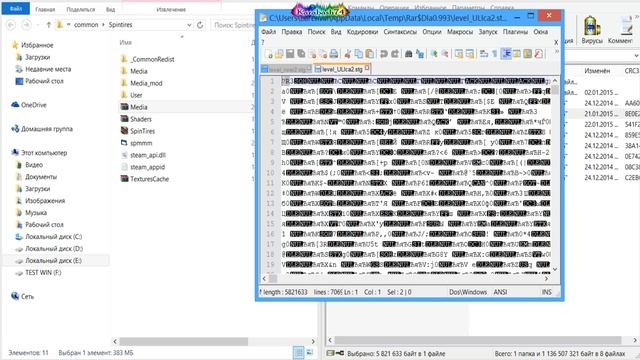Open the Правка menu in Notepad++

[x=292, y=32]
